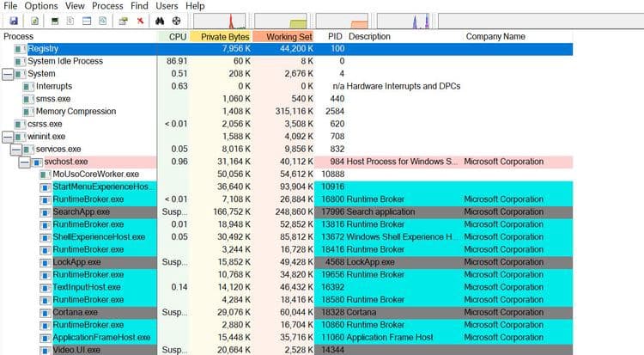644x355 pixels.
Task: Open the Users menu
Action: point(167,6)
